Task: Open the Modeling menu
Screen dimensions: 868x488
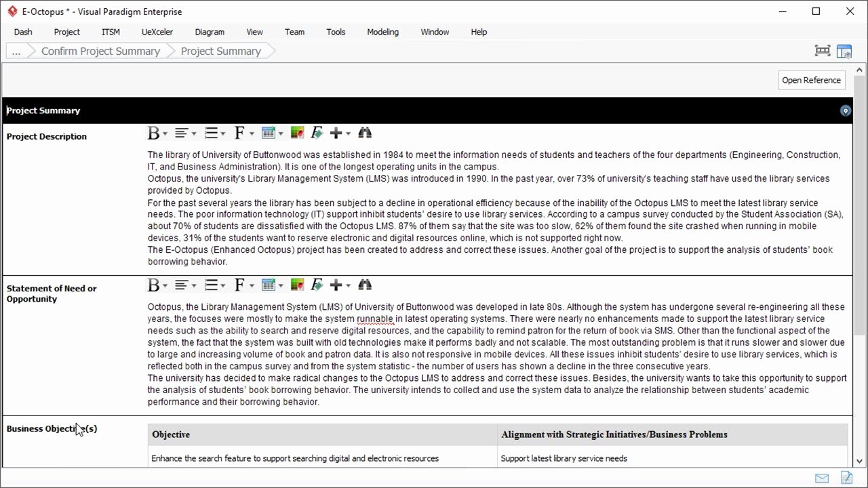Action: click(x=383, y=32)
